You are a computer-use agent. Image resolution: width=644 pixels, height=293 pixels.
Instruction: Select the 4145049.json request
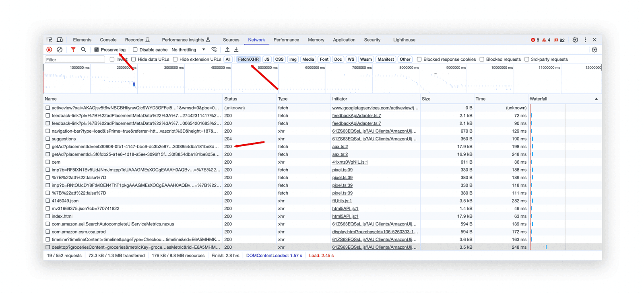(x=65, y=201)
